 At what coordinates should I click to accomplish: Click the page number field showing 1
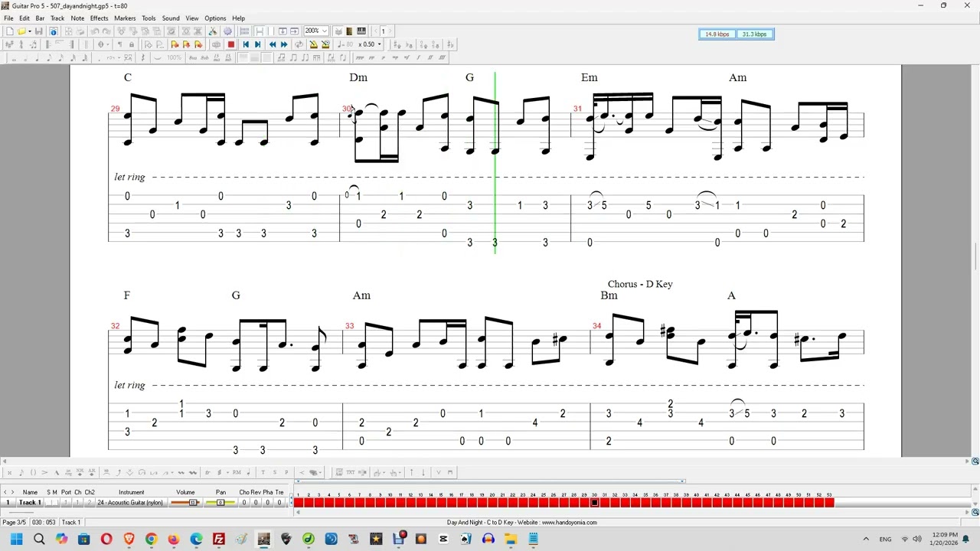[x=383, y=31]
